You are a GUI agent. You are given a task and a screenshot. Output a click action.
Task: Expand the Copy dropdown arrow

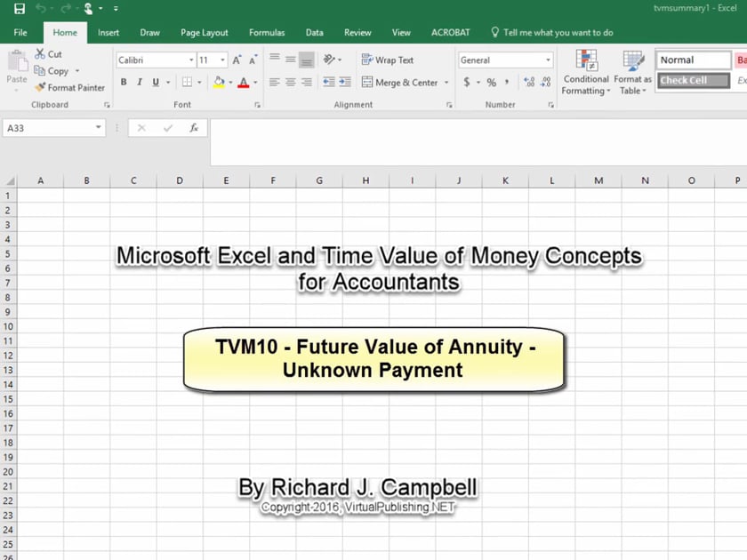point(77,71)
